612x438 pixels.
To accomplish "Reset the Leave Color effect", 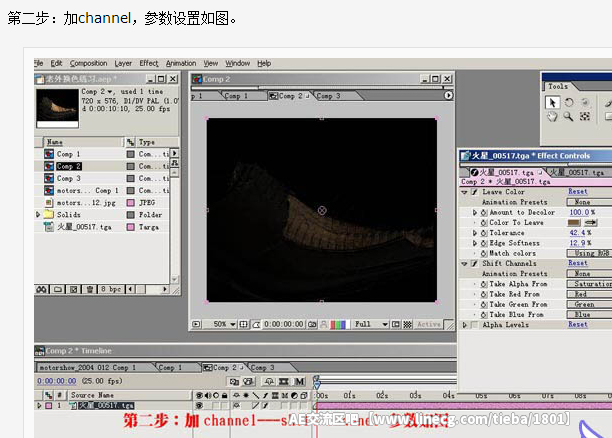I will coord(578,192).
